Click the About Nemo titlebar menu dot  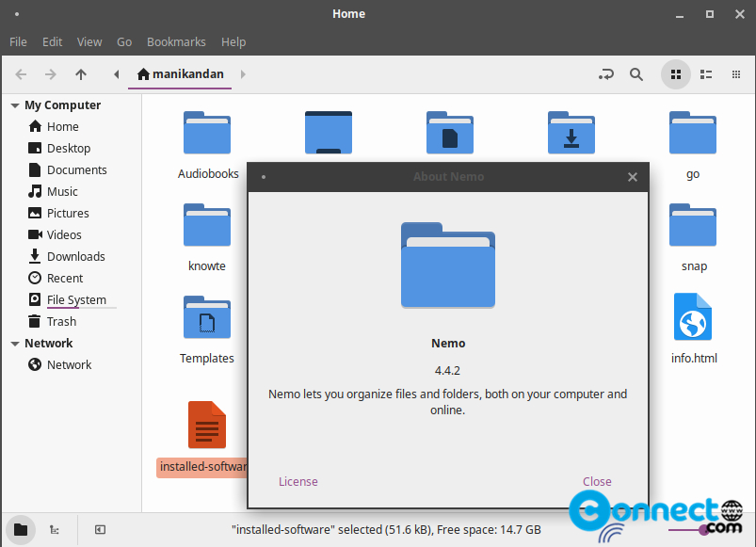coord(264,177)
